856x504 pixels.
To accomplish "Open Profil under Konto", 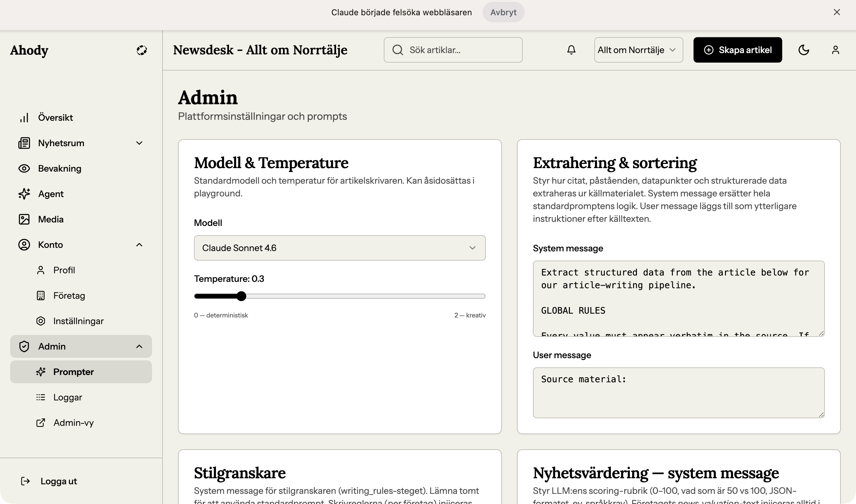I will [x=81, y=270].
